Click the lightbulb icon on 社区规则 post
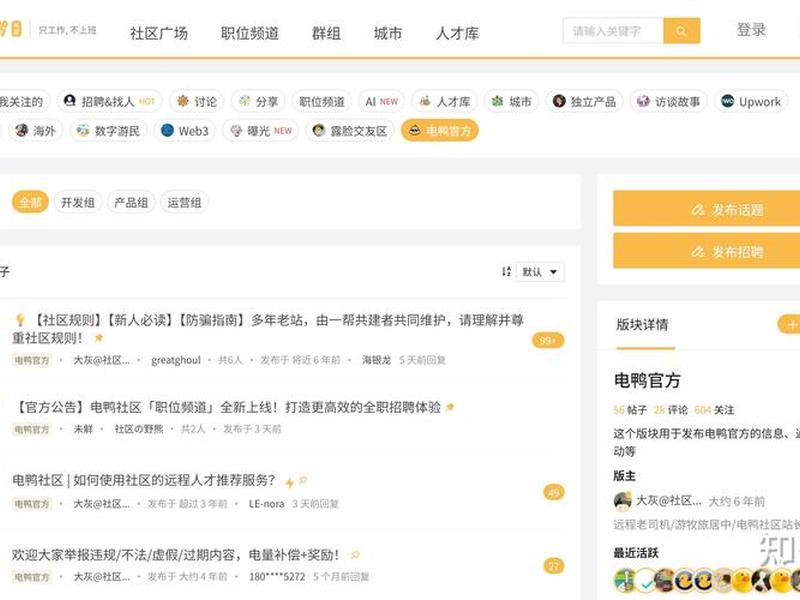 20,320
